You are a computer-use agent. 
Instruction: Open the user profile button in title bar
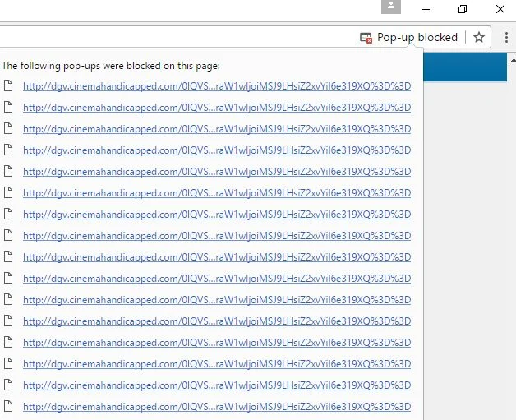(391, 7)
